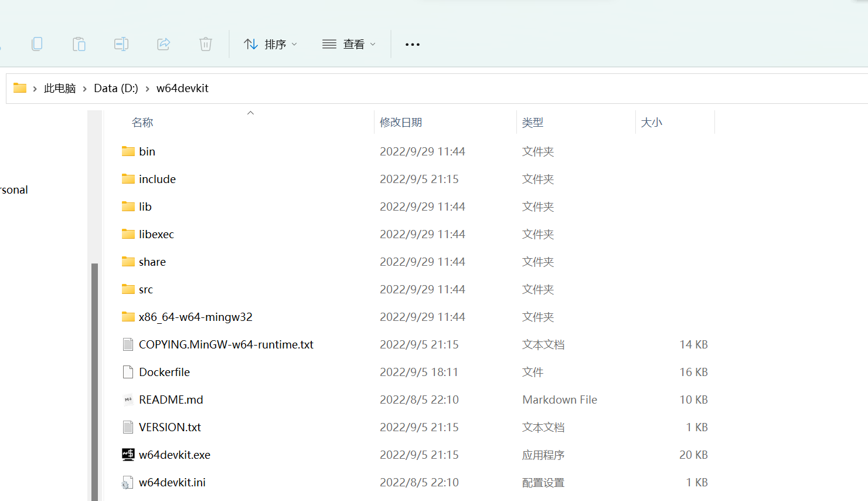Expand the chevron after Data (D:)
868x501 pixels.
click(x=147, y=89)
